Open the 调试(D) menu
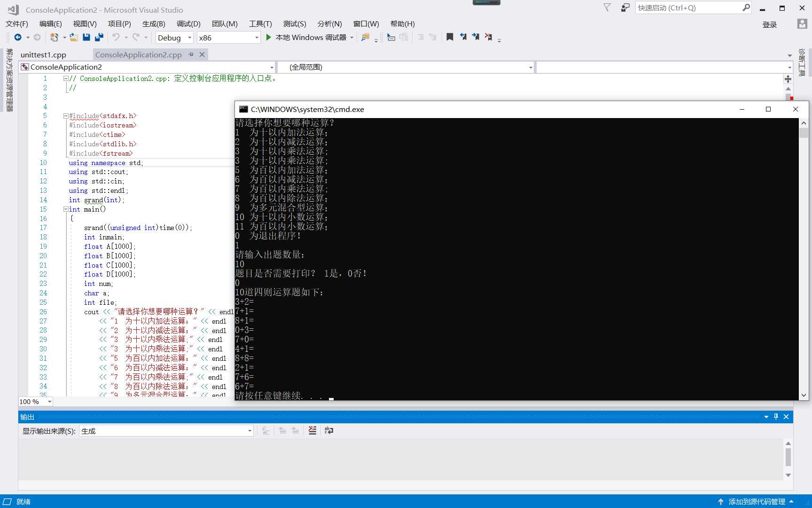 pos(188,24)
